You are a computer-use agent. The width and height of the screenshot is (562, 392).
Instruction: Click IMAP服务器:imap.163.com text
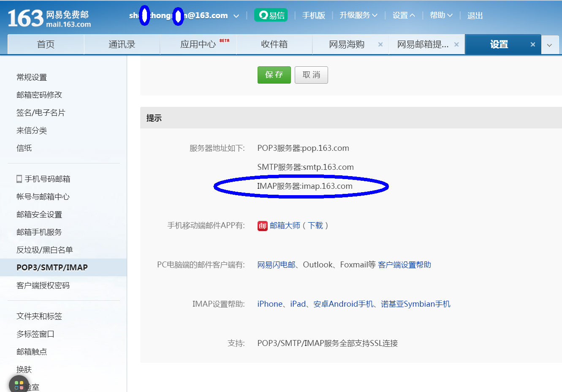(x=305, y=186)
